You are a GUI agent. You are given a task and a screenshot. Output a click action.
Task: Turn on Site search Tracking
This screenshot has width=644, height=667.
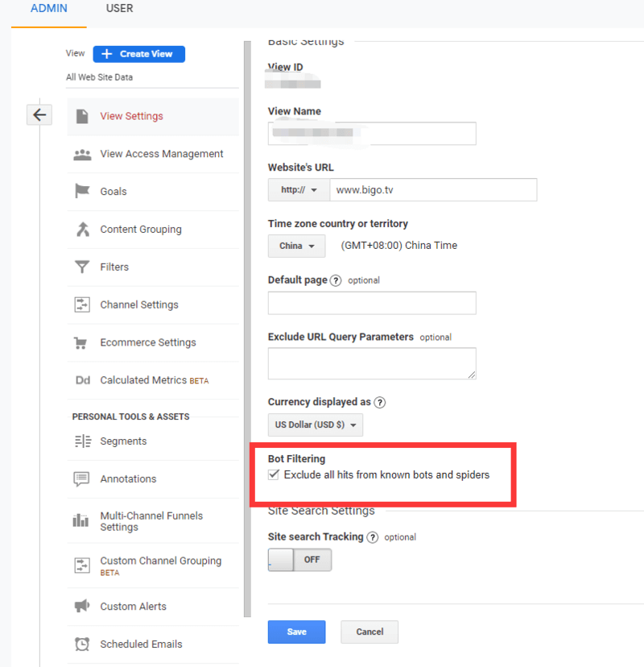pyautogui.click(x=299, y=559)
